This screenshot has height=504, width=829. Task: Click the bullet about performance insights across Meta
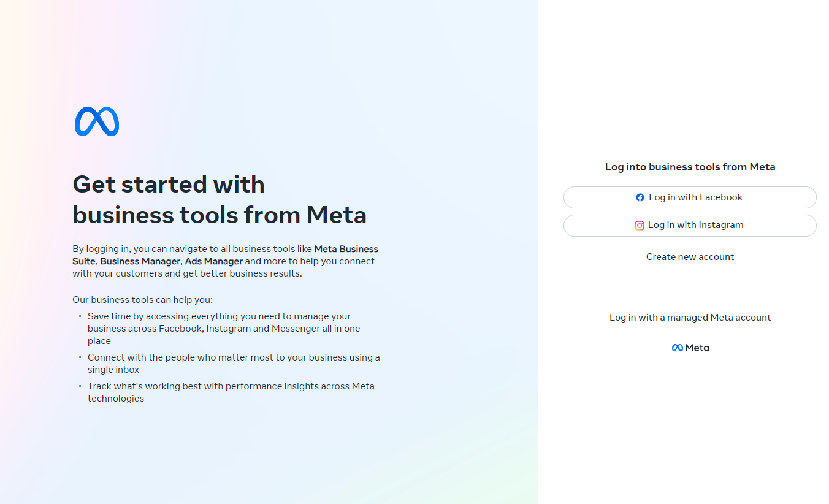tap(231, 392)
